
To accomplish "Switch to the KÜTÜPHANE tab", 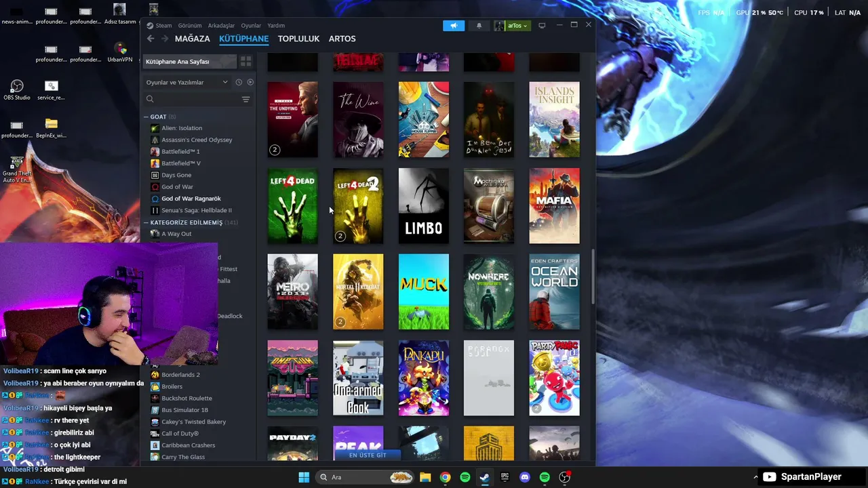I will (x=243, y=39).
